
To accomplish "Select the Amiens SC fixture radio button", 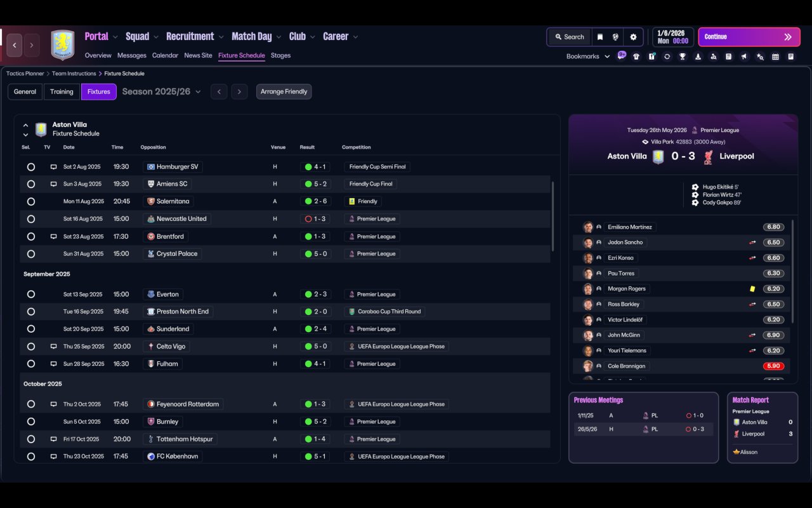I will point(31,184).
